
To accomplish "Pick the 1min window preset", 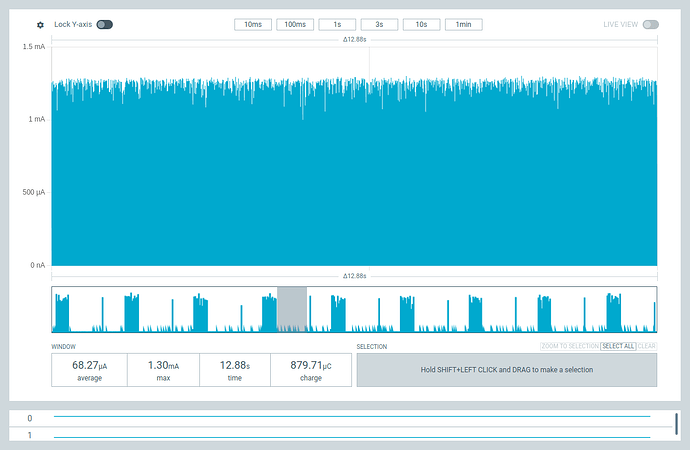I will pyautogui.click(x=464, y=24).
